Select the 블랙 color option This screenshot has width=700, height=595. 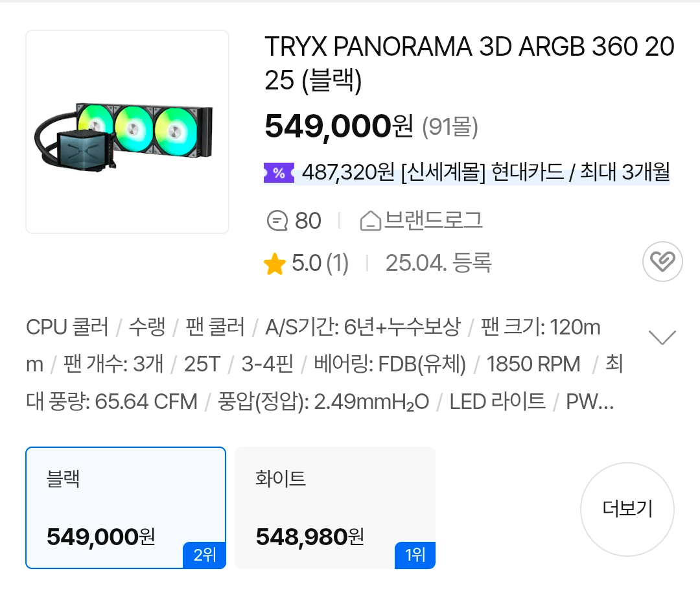tap(125, 508)
